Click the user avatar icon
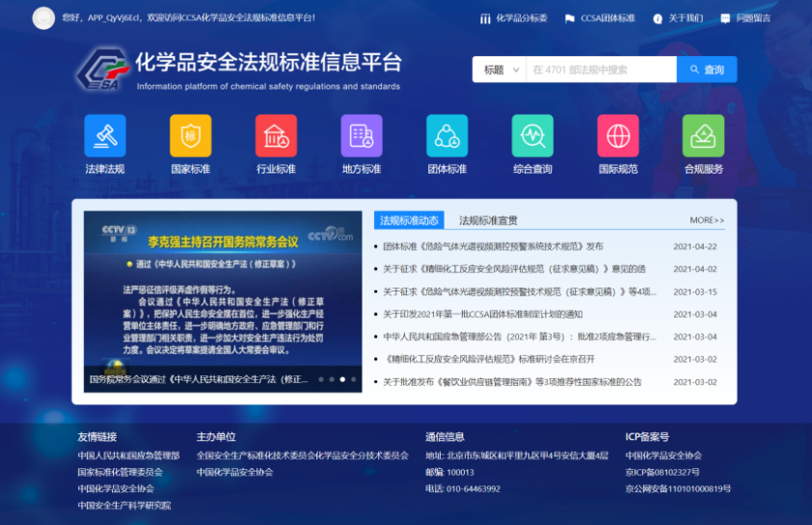This screenshot has width=812, height=525. (43, 17)
